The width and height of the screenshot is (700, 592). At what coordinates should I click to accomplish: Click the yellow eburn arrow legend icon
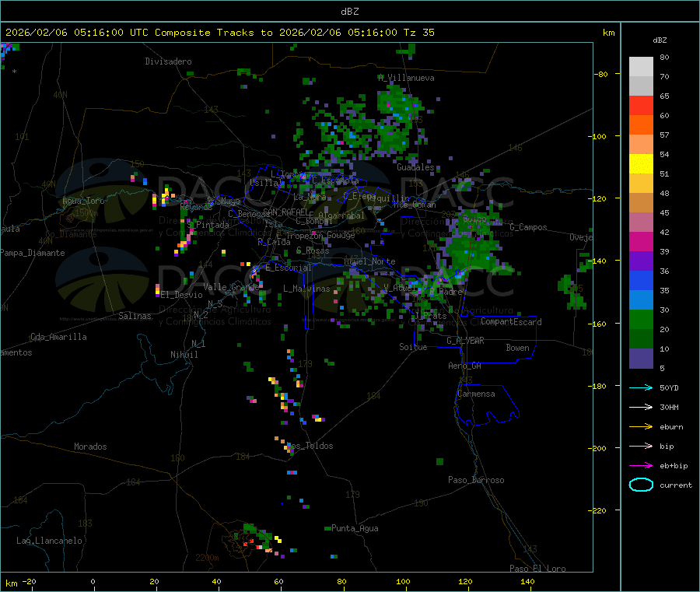tap(641, 427)
